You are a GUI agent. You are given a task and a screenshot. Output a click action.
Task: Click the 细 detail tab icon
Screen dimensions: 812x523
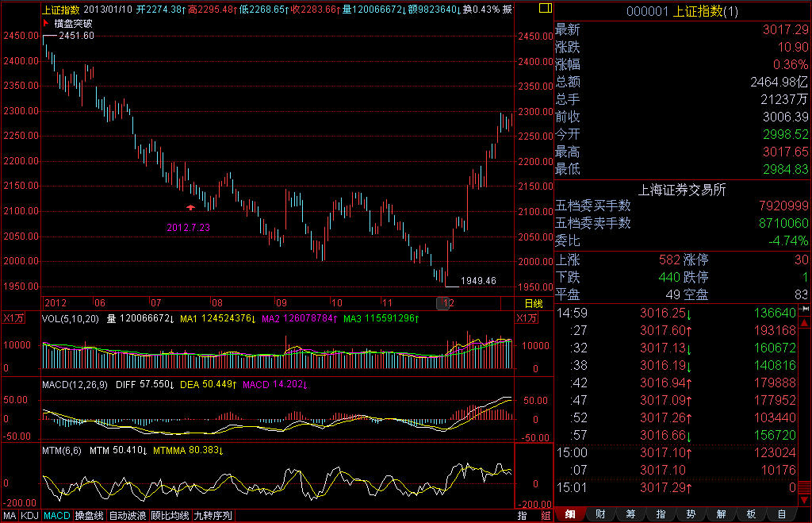point(570,514)
